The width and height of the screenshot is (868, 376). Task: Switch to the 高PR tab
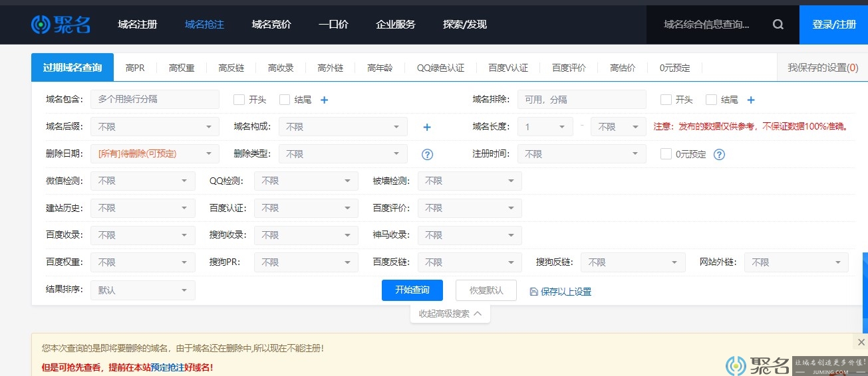(x=135, y=68)
